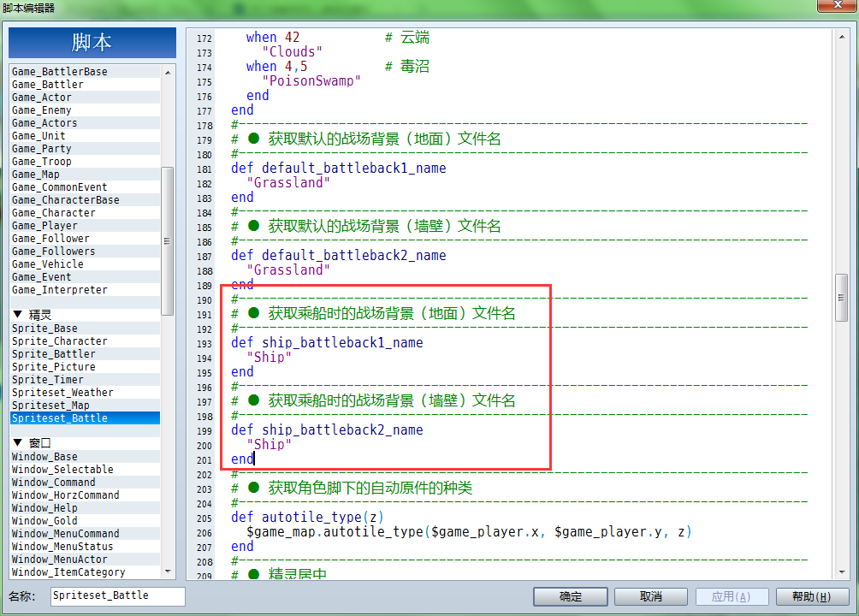Cancel using the 取消 button
This screenshot has height=616, width=859.
[x=651, y=596]
